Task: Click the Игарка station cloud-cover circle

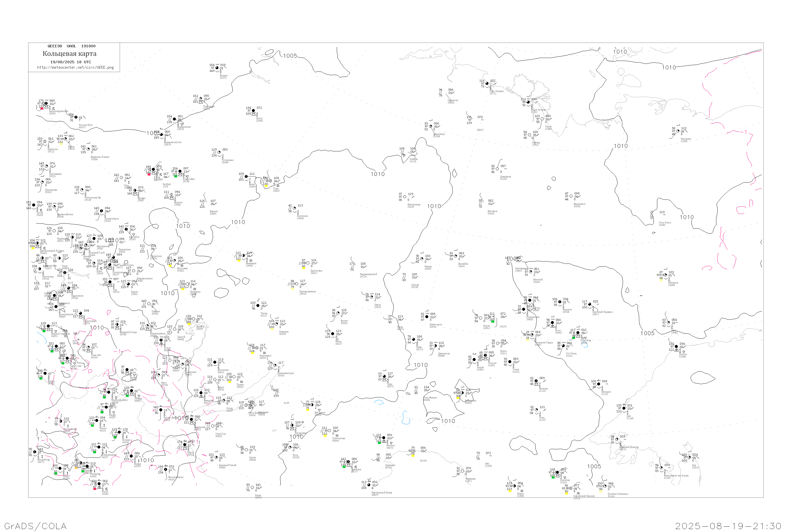Action: (x=217, y=68)
